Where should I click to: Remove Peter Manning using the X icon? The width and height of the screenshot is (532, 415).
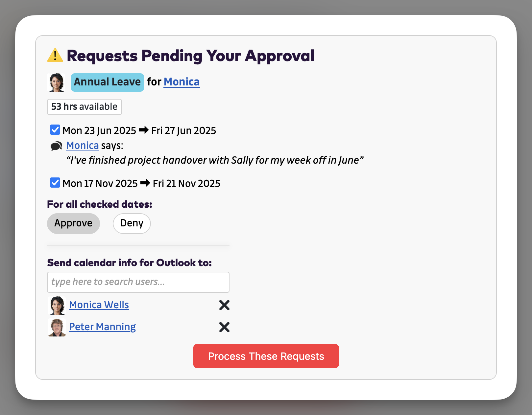tap(224, 327)
